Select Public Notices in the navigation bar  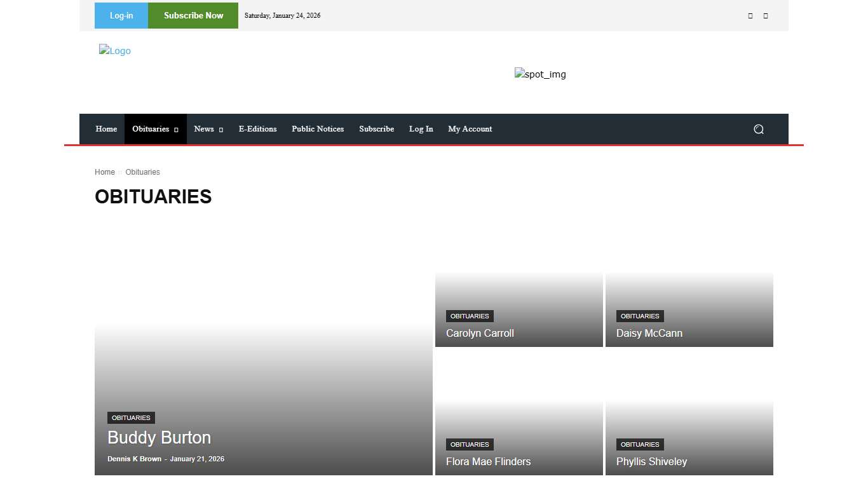(x=318, y=129)
